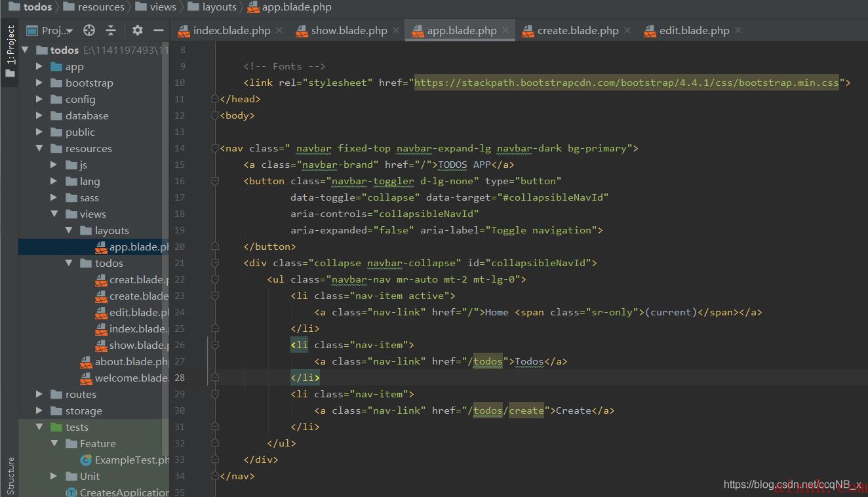This screenshot has width=868, height=497.
Task: Close the index.blade.php tab
Action: pos(279,30)
